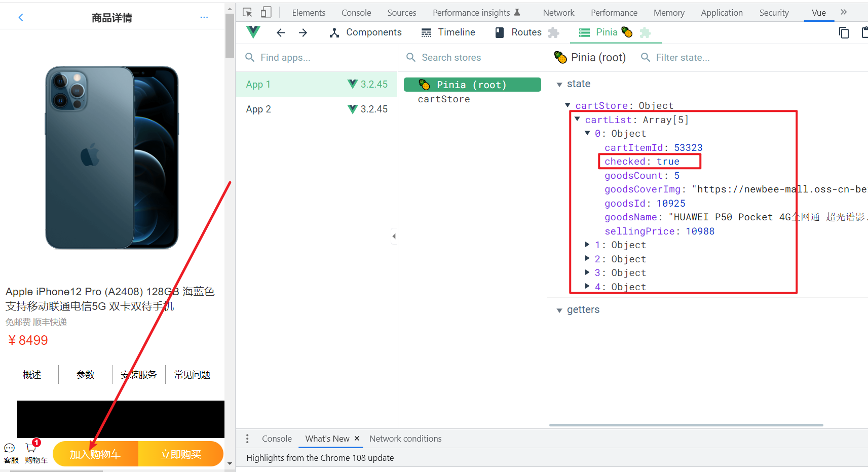Open the 购物车 cart icon with badge

tap(31, 447)
